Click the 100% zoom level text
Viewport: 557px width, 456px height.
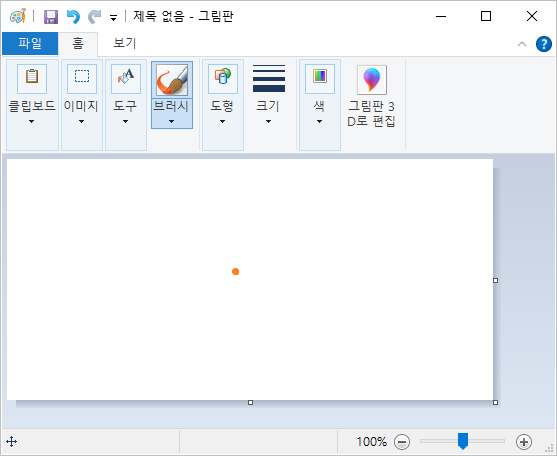(372, 442)
